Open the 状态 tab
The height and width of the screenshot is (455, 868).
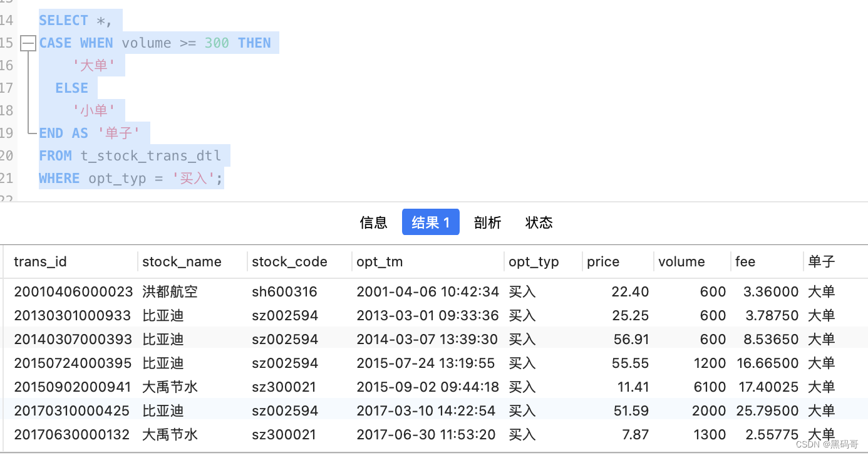click(x=539, y=222)
